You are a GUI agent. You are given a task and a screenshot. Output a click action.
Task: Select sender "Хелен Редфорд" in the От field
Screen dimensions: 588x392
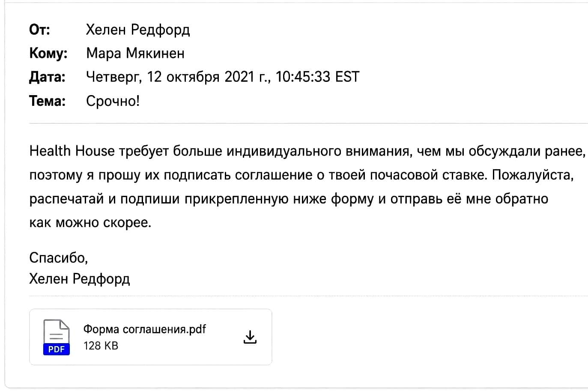point(138,30)
